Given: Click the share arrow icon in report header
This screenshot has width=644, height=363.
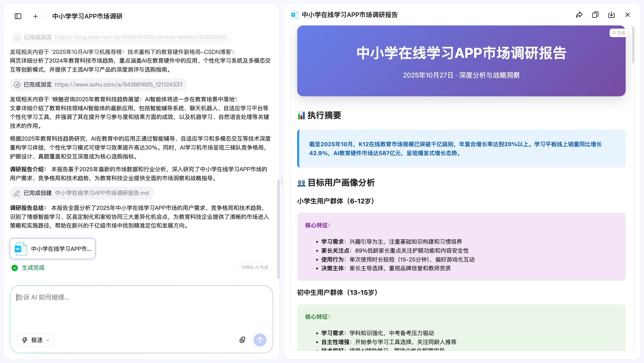Looking at the screenshot, I should pos(579,15).
